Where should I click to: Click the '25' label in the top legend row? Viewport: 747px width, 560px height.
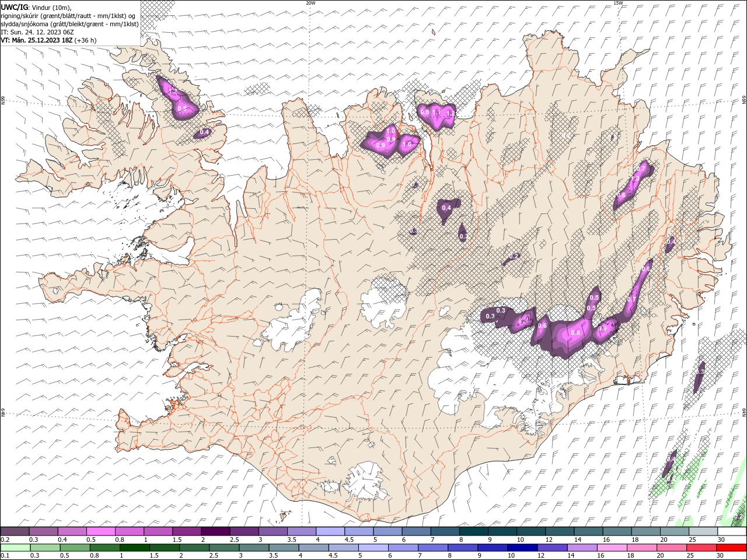click(693, 540)
